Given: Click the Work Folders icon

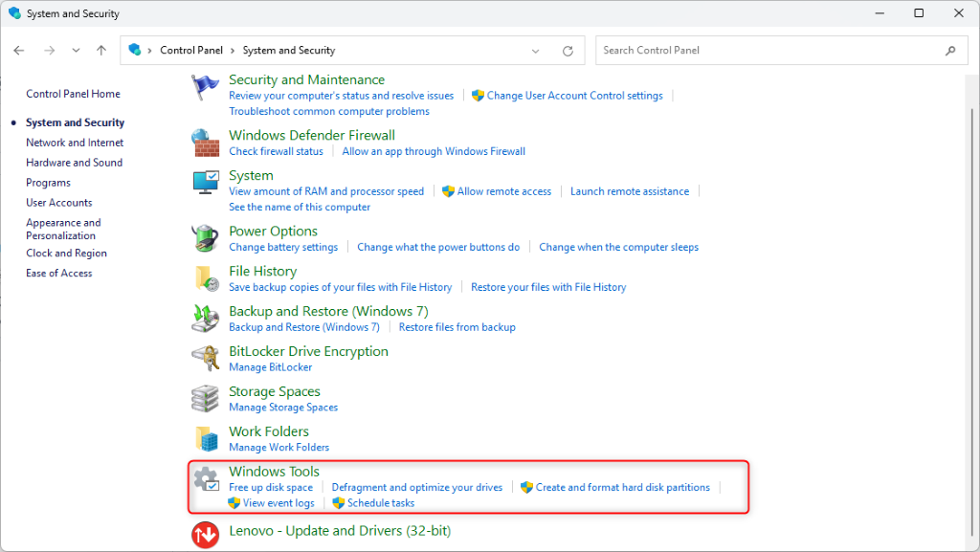Looking at the screenshot, I should tap(207, 438).
